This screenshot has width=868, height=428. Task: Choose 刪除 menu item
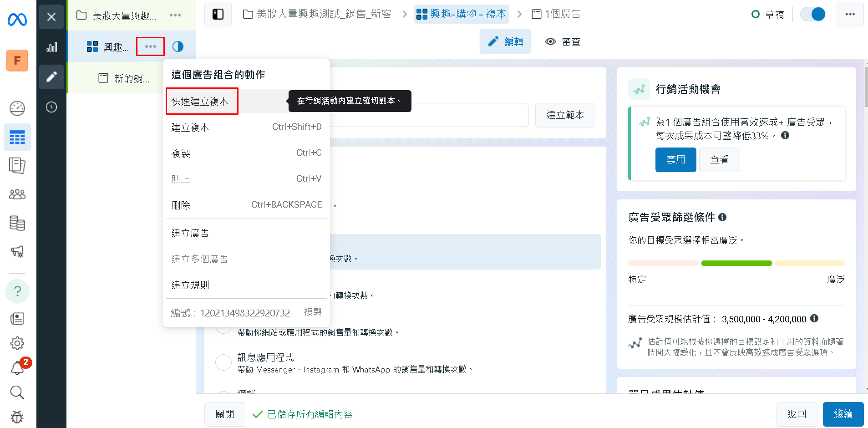pyautogui.click(x=246, y=205)
